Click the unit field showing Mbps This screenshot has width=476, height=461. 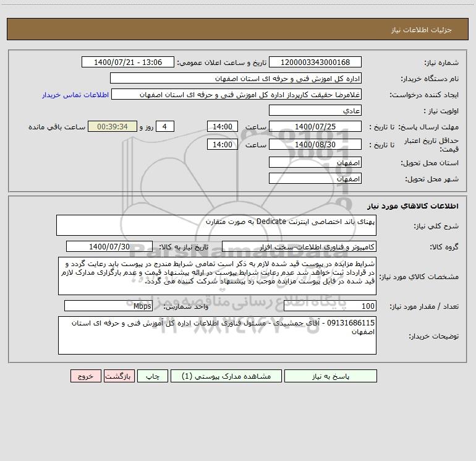108,306
